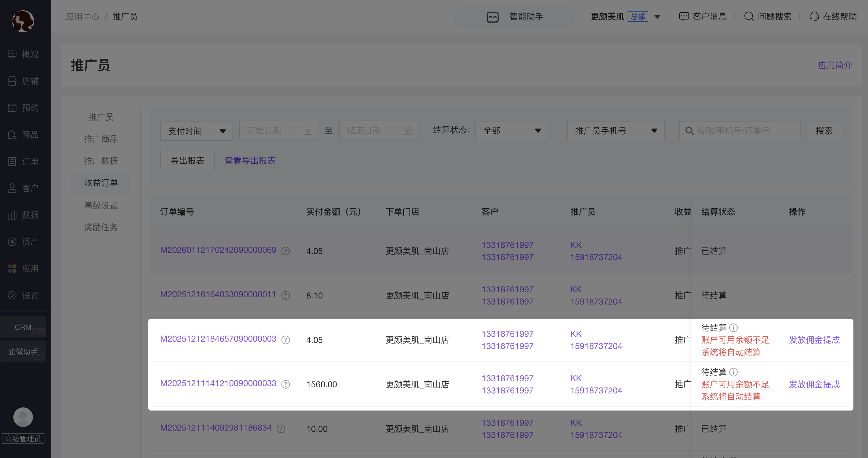868x458 pixels.
Task: Open calendar icon in 开始日期 field
Action: click(x=308, y=131)
